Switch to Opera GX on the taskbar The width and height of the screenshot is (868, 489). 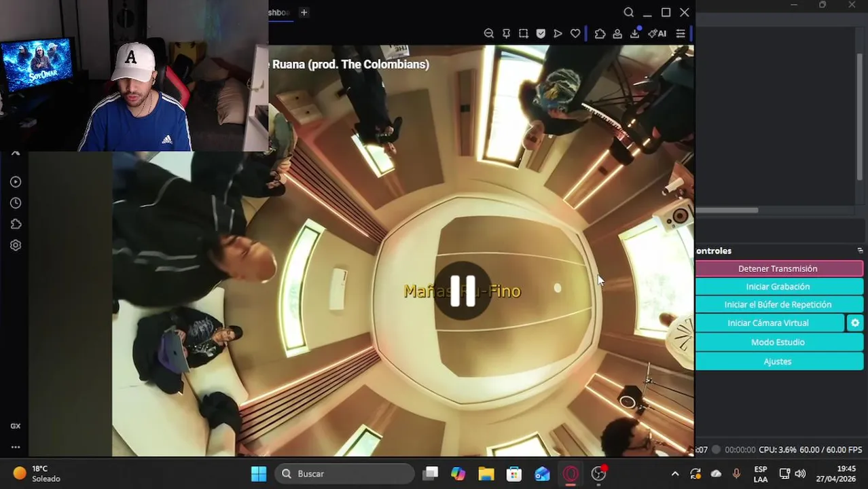571,473
